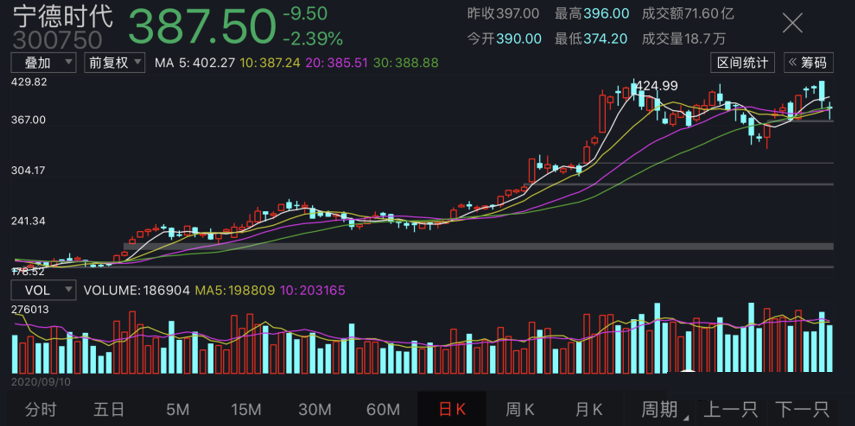Click the 241.34 price axis label

point(29,221)
